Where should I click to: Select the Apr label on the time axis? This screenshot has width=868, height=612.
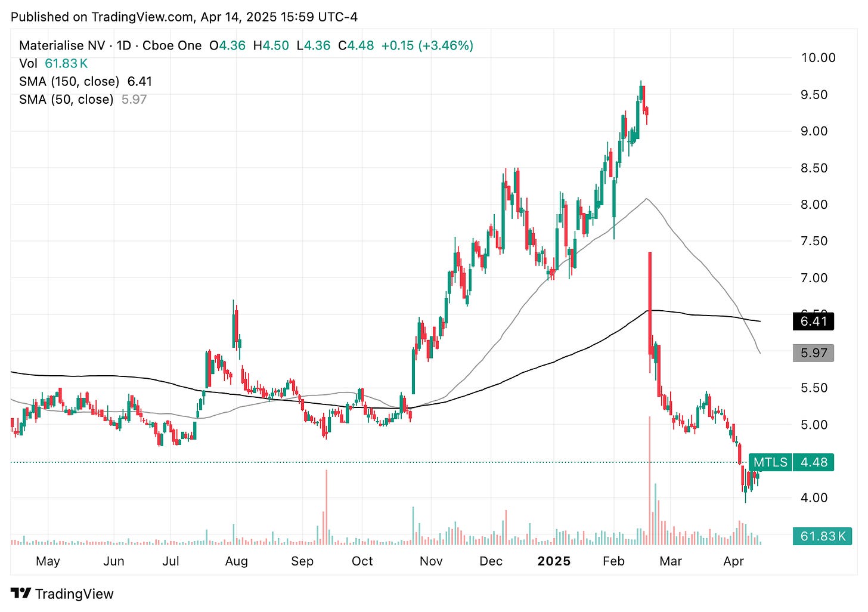tap(734, 561)
